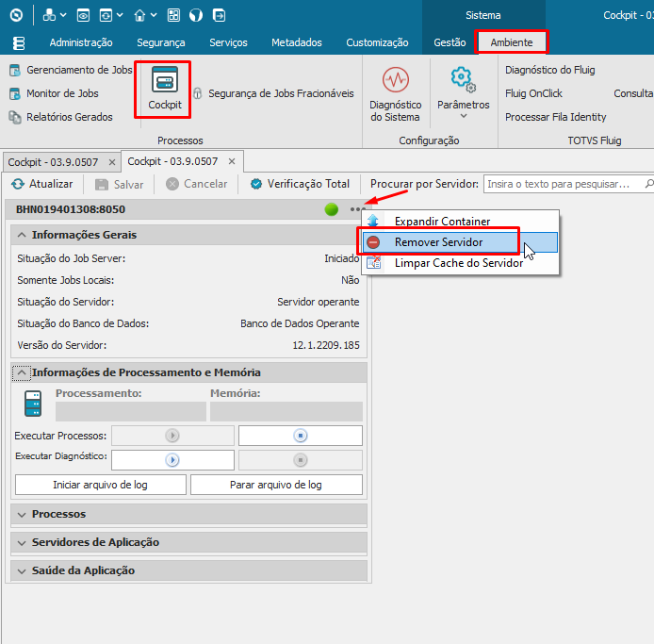Stop Executar Processos with the stop button
This screenshot has height=644, width=654.
click(x=300, y=436)
